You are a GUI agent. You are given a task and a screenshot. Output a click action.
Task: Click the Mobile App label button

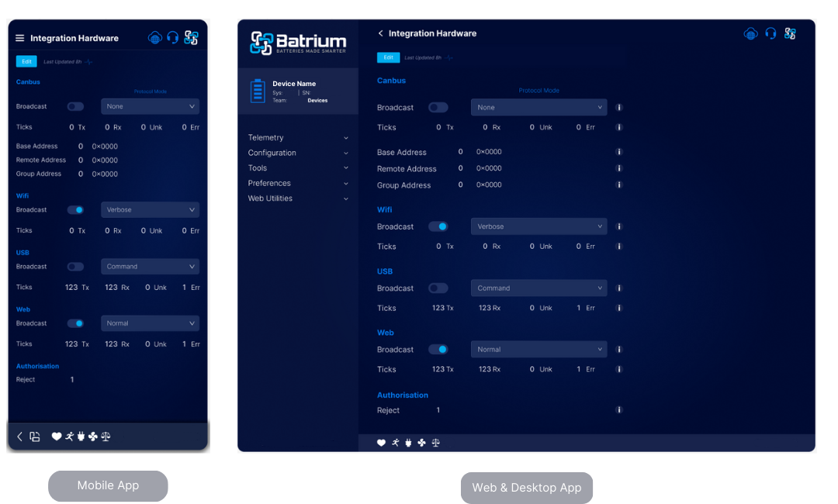coord(108,485)
